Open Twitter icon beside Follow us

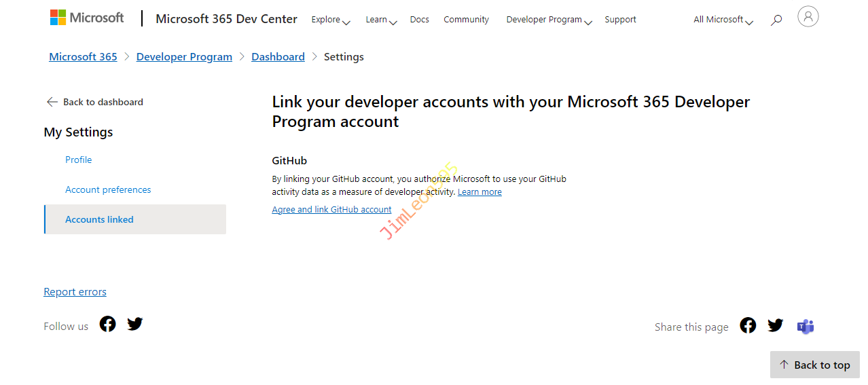coord(135,324)
